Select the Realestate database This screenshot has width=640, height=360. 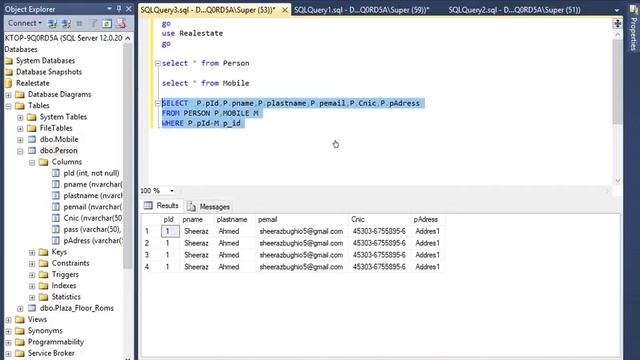click(33, 83)
